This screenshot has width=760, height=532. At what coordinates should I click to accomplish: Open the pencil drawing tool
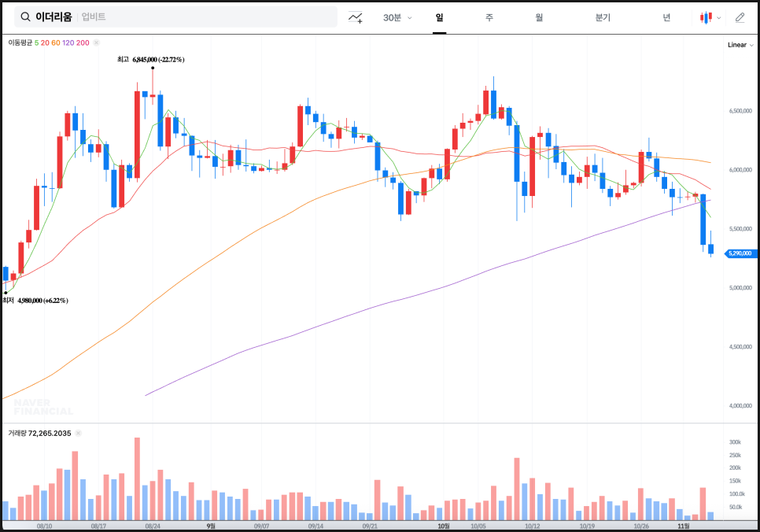tap(740, 17)
